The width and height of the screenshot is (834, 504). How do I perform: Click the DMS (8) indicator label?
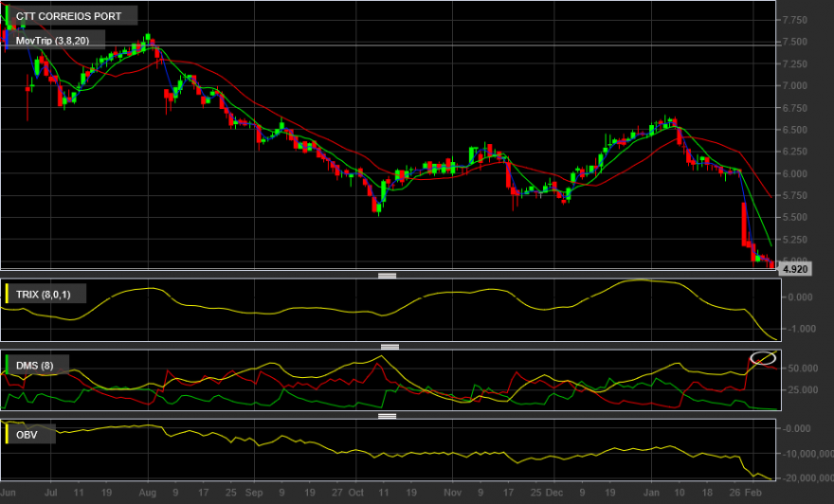(34, 366)
